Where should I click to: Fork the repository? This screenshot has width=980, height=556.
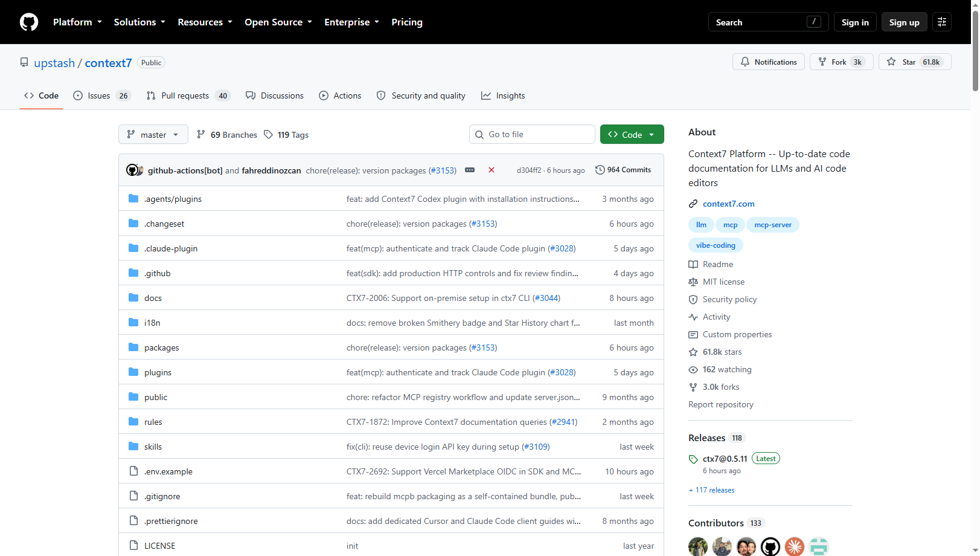pos(842,62)
